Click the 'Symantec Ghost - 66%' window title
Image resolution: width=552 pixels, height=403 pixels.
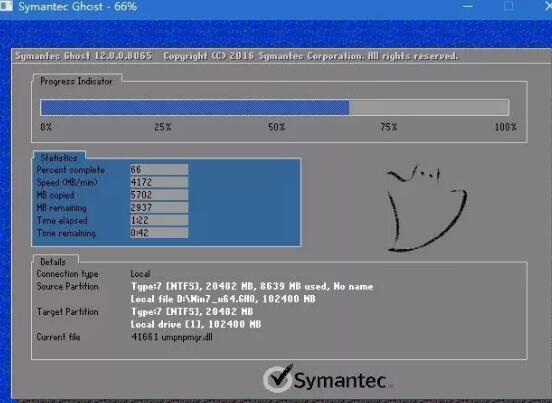(77, 6)
